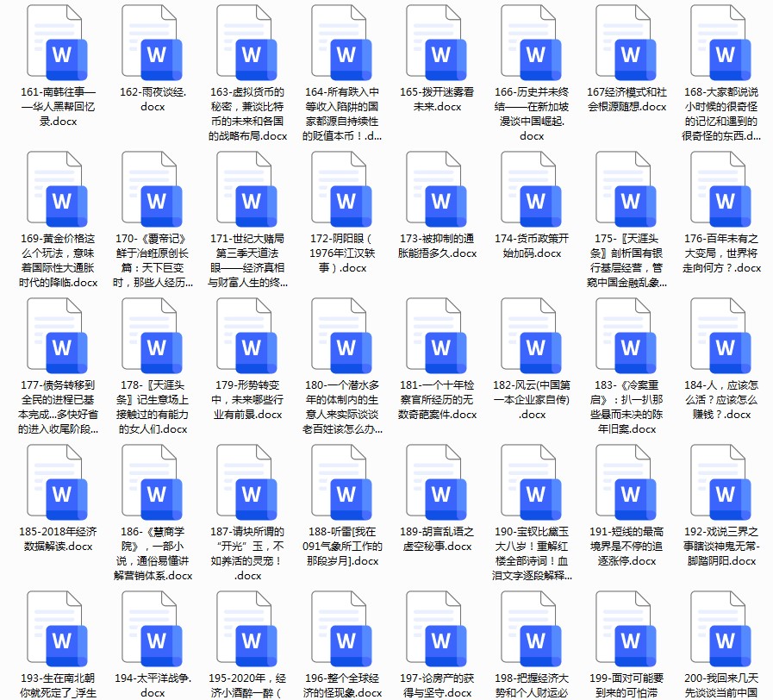Image resolution: width=773 pixels, height=700 pixels.
Task: Click the 188-听雷 file name text
Action: click(342, 546)
